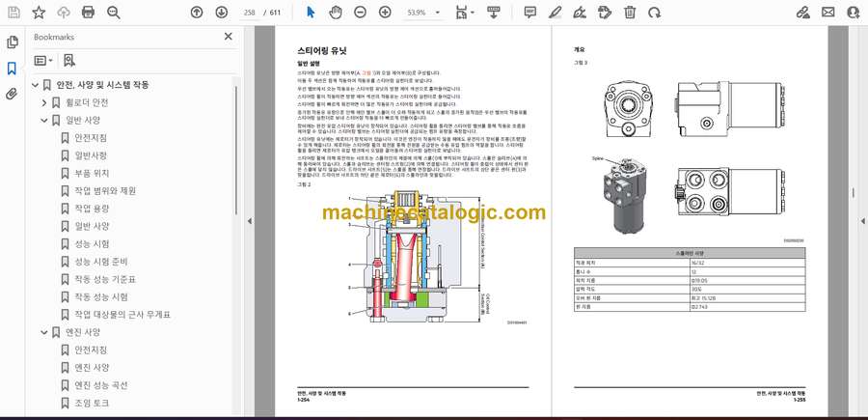Screen dimensions: 868x420
Task: Go to the previous page
Action: 197,13
